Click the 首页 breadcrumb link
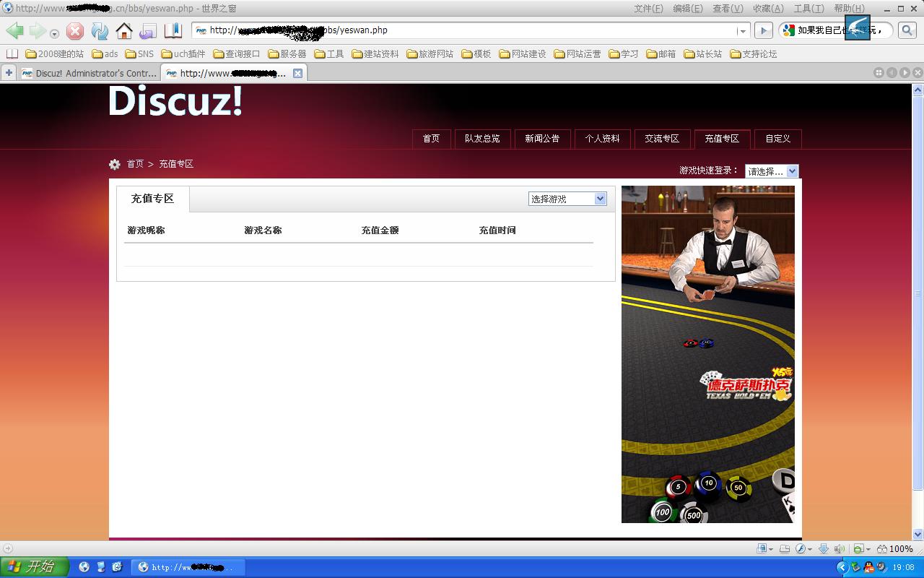The height and width of the screenshot is (578, 924). (135, 164)
